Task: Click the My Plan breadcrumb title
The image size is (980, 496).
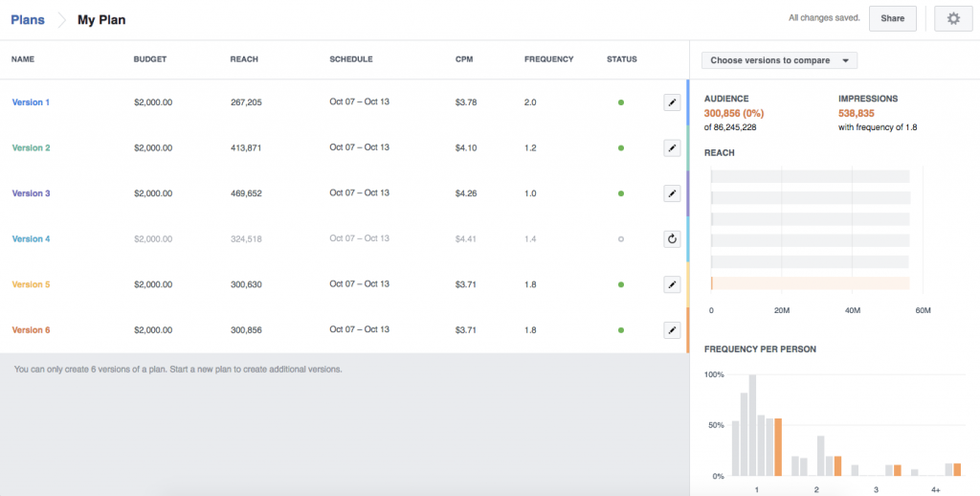Action: click(x=101, y=19)
